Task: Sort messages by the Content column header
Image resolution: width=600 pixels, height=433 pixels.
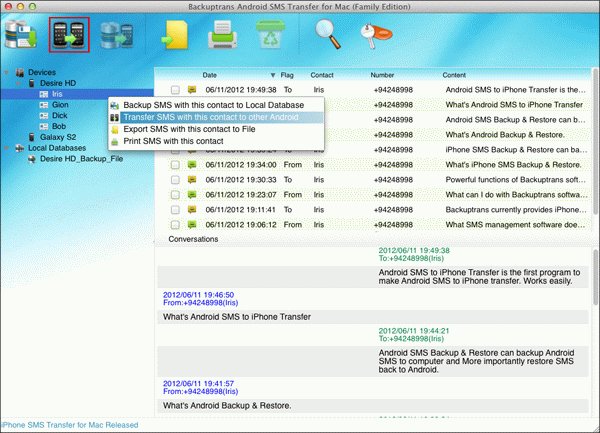Action: point(454,75)
